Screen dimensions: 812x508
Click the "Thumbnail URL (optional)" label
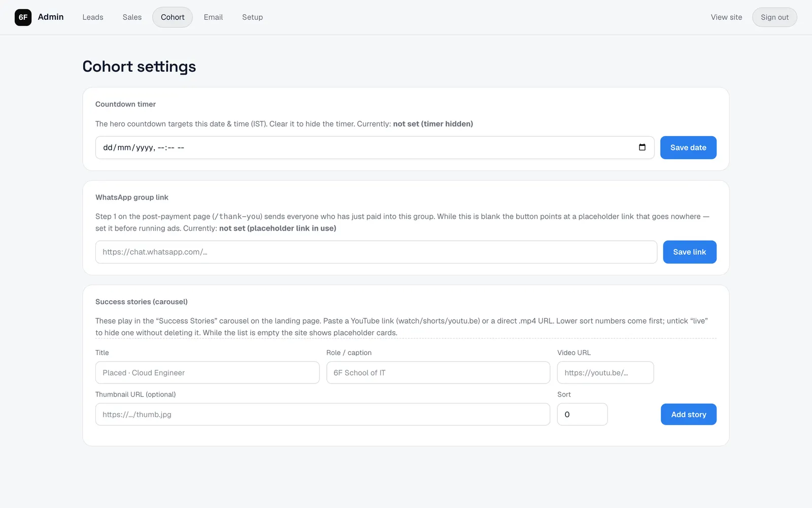pos(136,394)
